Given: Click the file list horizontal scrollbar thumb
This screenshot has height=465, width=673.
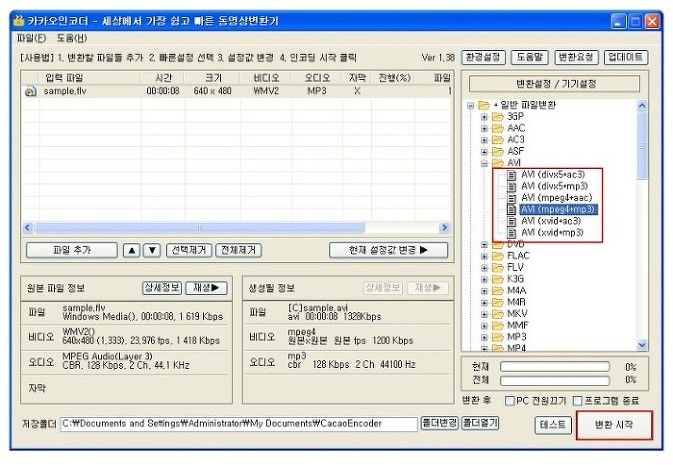Looking at the screenshot, I should pos(200,228).
